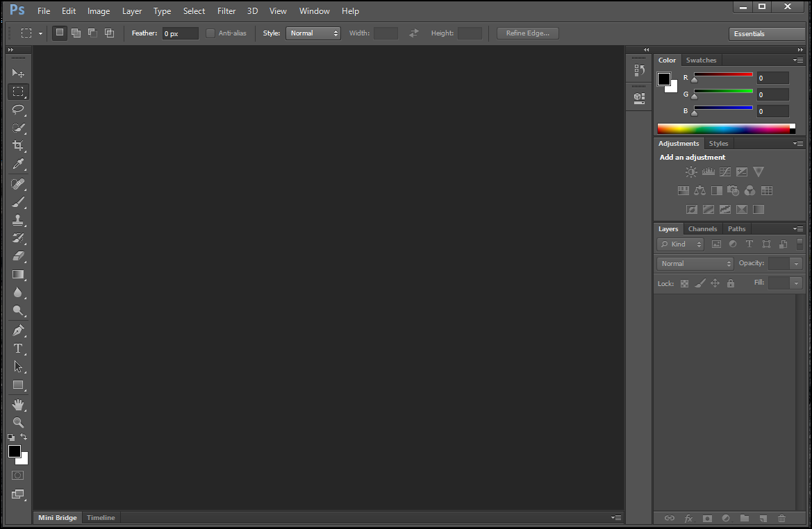
Task: Open the History panel icon
Action: pos(640,70)
